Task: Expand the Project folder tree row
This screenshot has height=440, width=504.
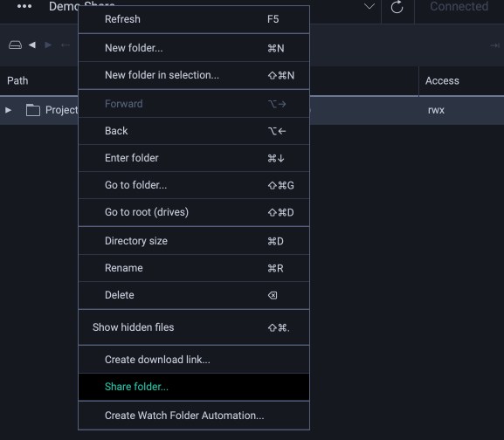Action: click(x=9, y=110)
